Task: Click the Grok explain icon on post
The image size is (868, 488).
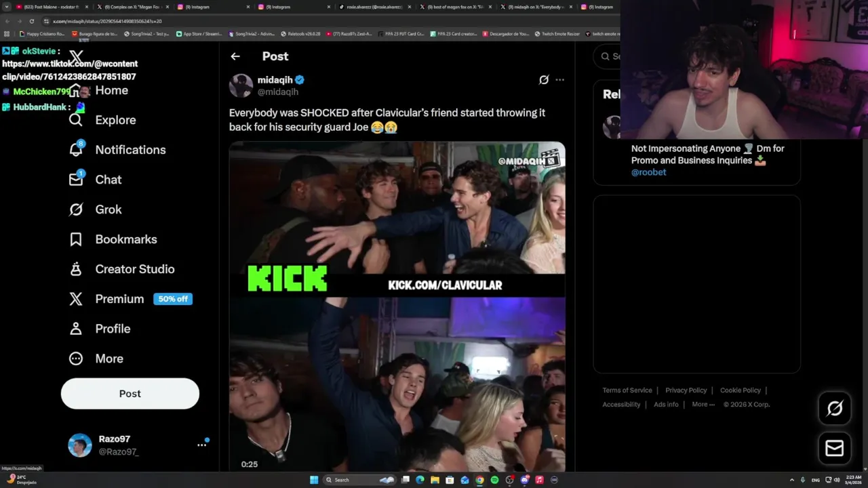Action: coord(544,80)
